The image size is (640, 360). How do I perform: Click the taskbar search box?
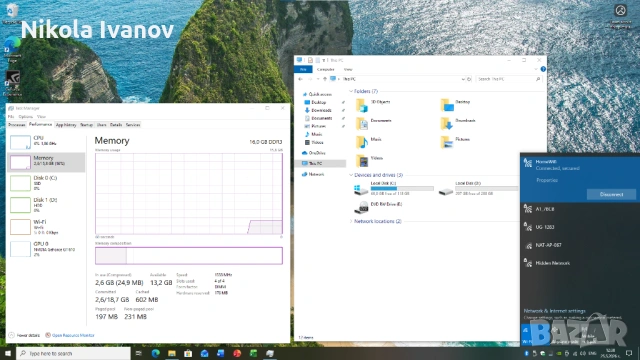73,353
